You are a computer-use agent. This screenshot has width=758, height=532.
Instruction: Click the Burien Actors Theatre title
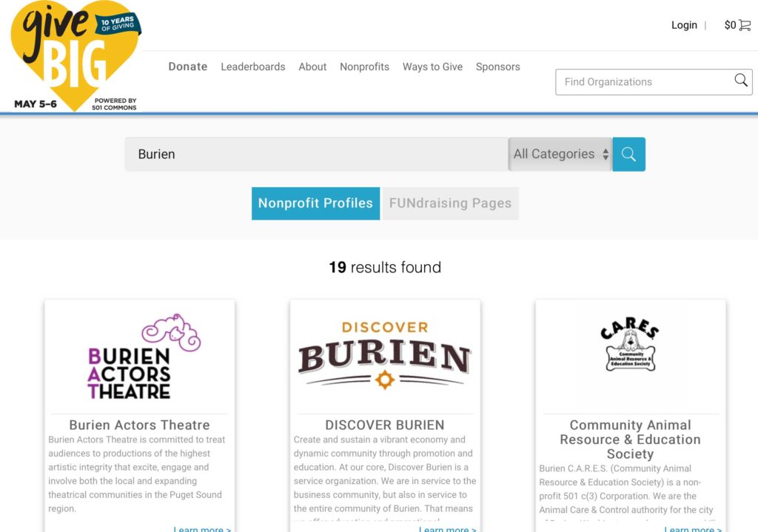(x=140, y=425)
